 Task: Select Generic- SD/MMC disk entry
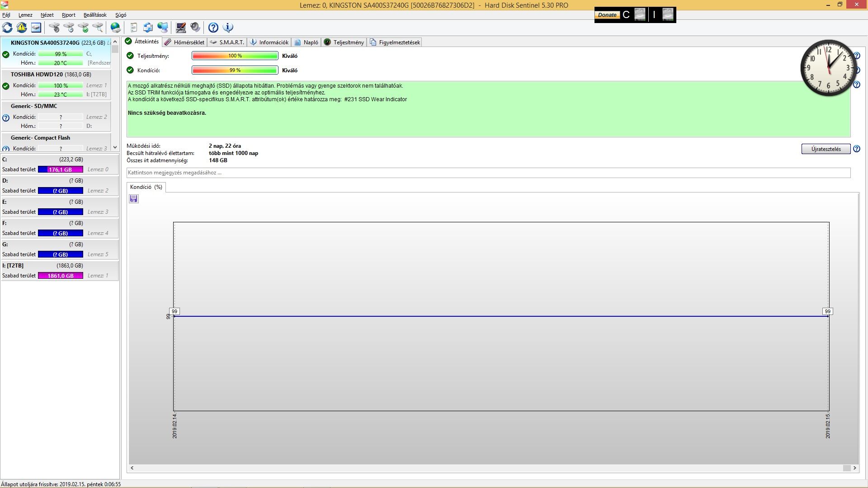pyautogui.click(x=56, y=116)
